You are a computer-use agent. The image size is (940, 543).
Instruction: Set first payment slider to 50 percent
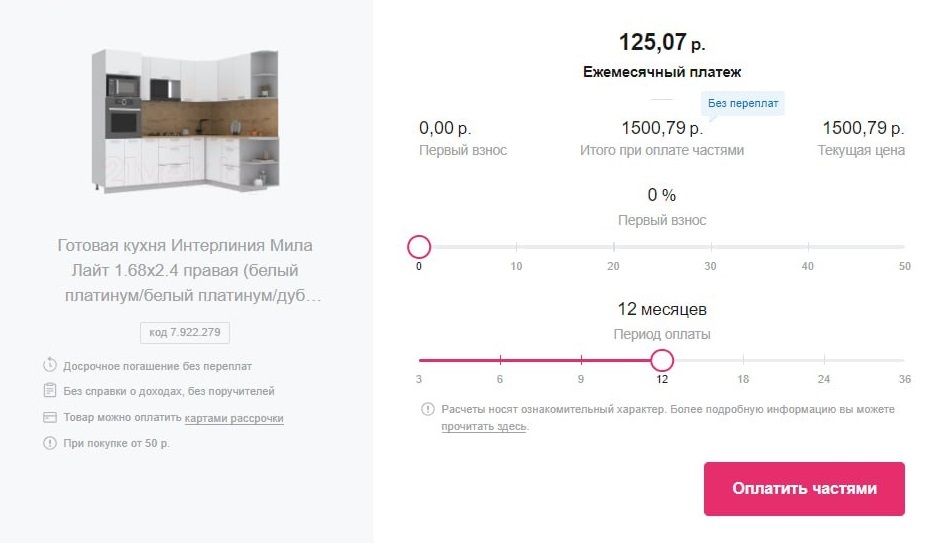[x=904, y=246]
